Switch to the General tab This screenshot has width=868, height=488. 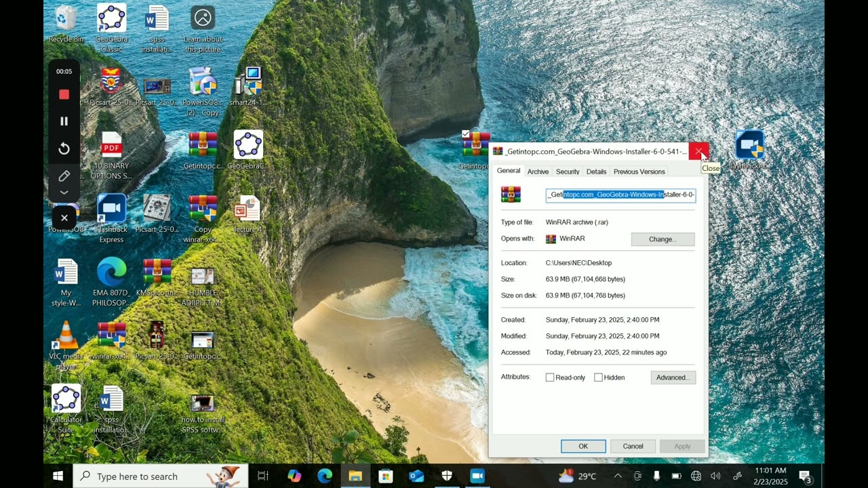[509, 171]
